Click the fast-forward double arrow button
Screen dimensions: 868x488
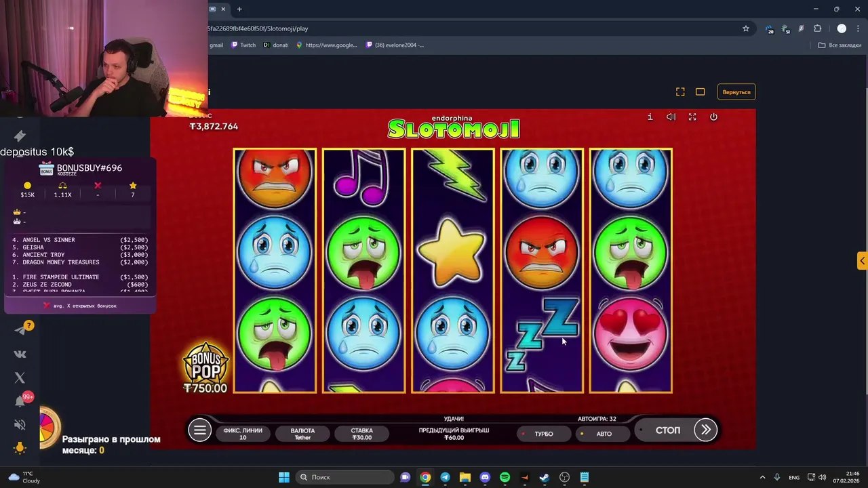[706, 430]
